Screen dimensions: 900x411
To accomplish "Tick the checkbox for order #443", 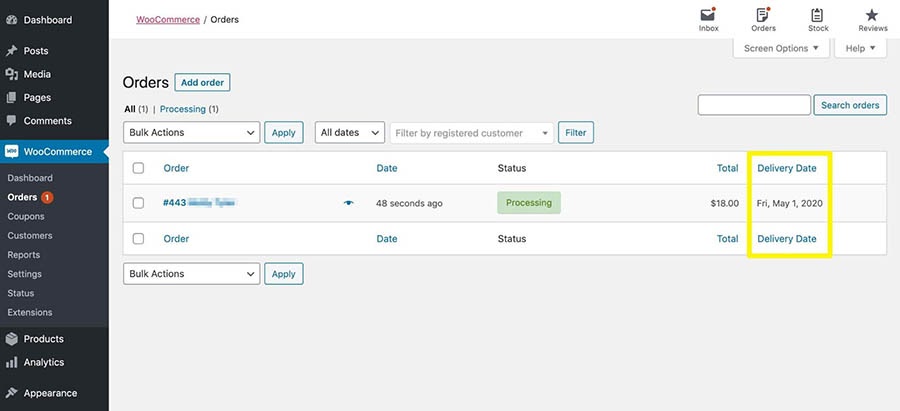I will [138, 203].
